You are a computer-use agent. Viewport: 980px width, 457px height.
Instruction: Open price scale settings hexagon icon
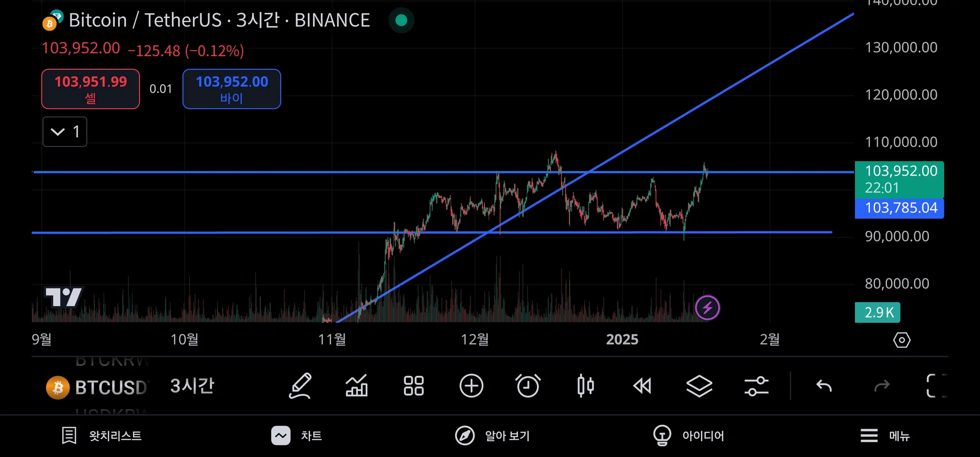[901, 340]
